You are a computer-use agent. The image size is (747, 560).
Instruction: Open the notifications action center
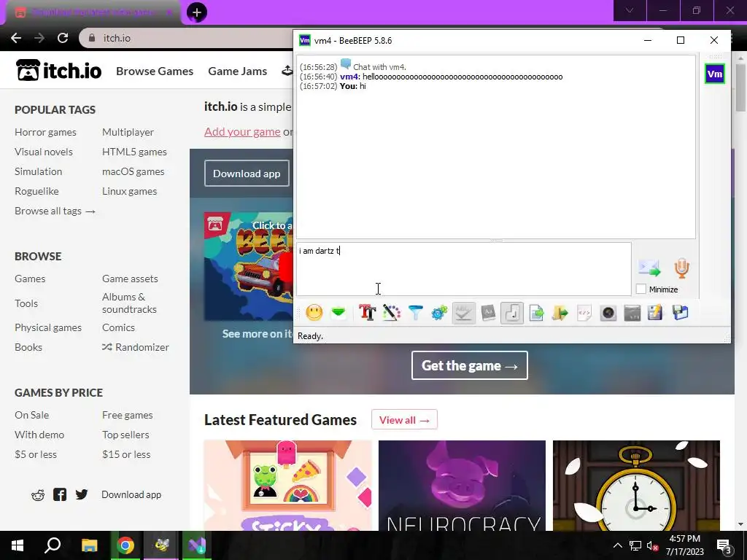(x=724, y=546)
